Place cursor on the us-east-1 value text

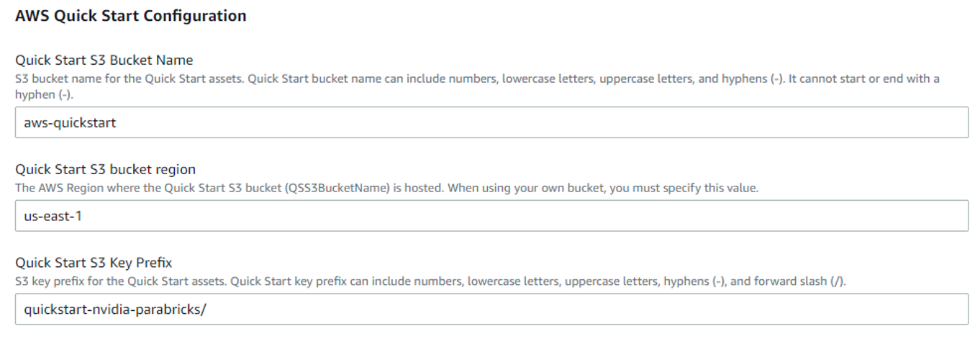point(53,216)
